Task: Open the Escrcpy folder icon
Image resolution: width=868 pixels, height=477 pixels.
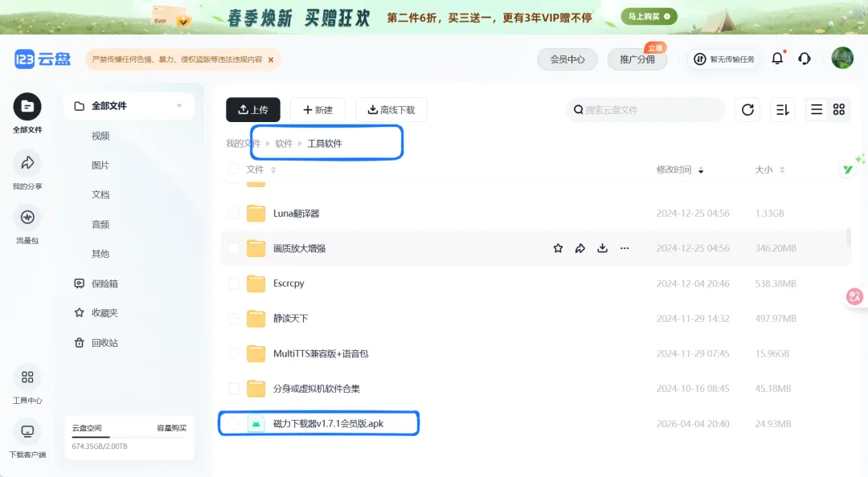Action: pyautogui.click(x=256, y=283)
